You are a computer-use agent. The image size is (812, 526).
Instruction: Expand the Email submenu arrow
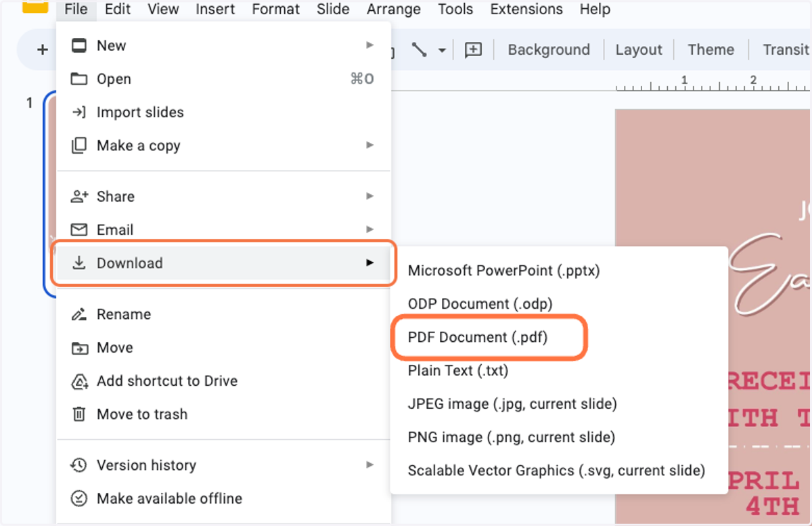pos(369,229)
